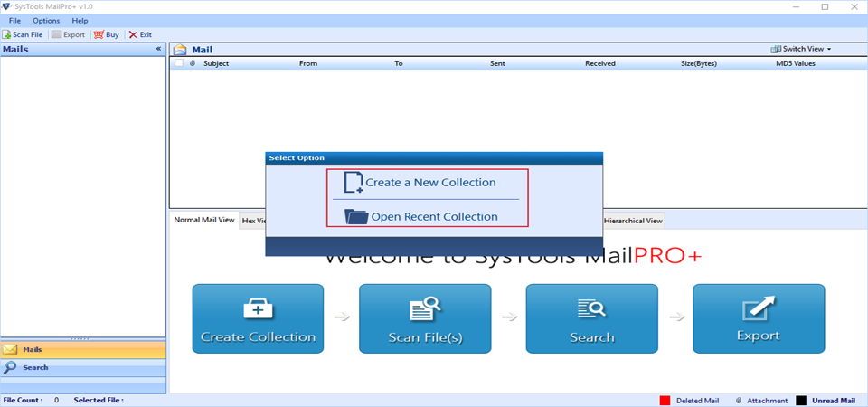The image size is (868, 407).
Task: Click the Export toolbar button
Action: 68,34
